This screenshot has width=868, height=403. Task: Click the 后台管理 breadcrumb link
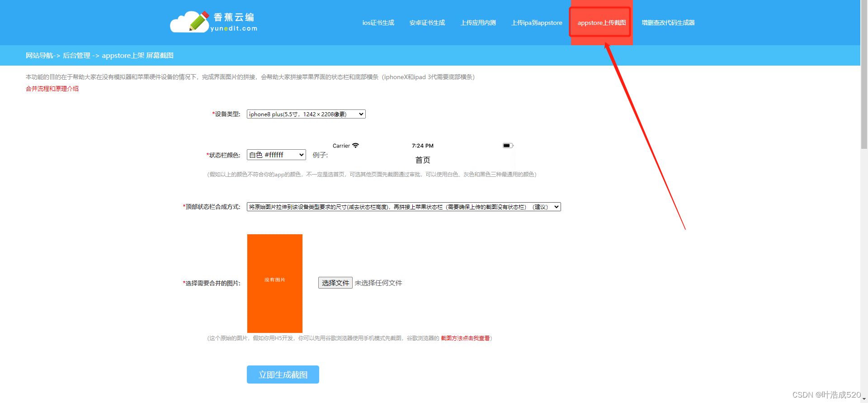coord(76,55)
